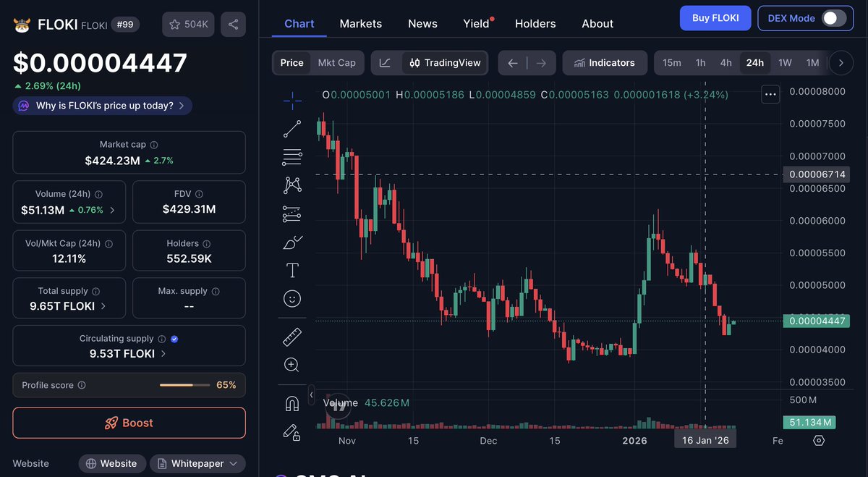Open the Markets tab

pos(361,23)
